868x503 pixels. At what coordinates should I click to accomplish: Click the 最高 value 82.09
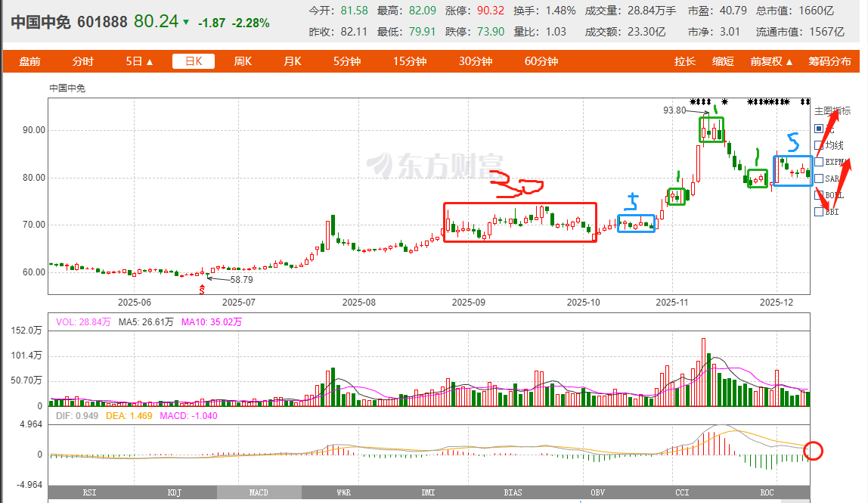click(x=423, y=11)
